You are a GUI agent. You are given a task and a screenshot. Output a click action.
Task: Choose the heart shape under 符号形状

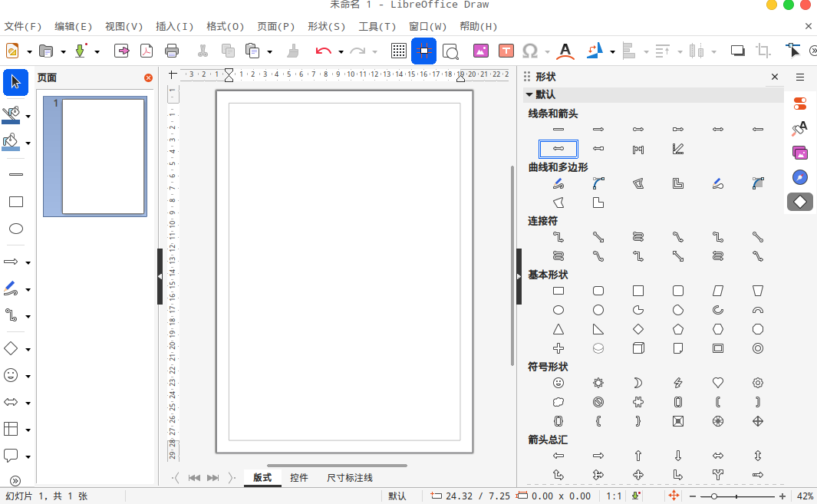pos(718,382)
